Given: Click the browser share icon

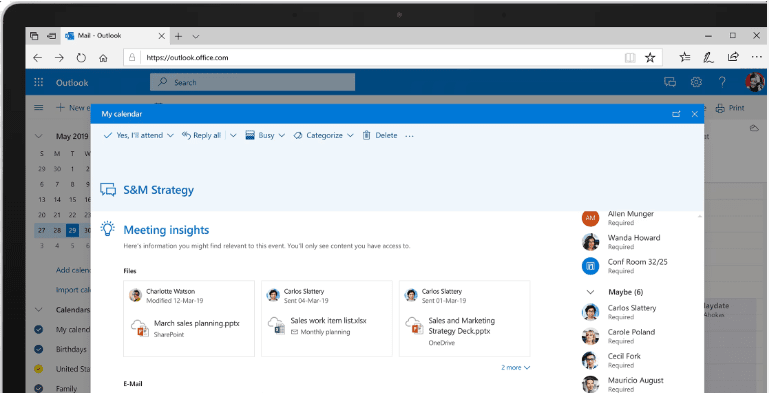Looking at the screenshot, I should click(x=733, y=57).
